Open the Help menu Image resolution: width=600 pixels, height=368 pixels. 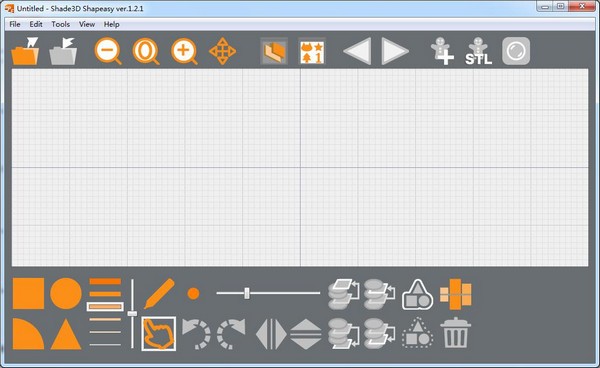pyautogui.click(x=111, y=24)
